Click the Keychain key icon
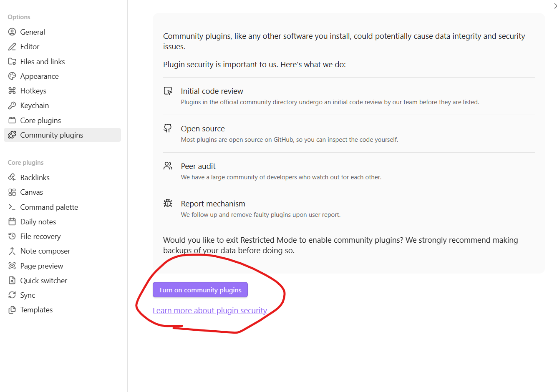557x392 pixels. pos(12,106)
